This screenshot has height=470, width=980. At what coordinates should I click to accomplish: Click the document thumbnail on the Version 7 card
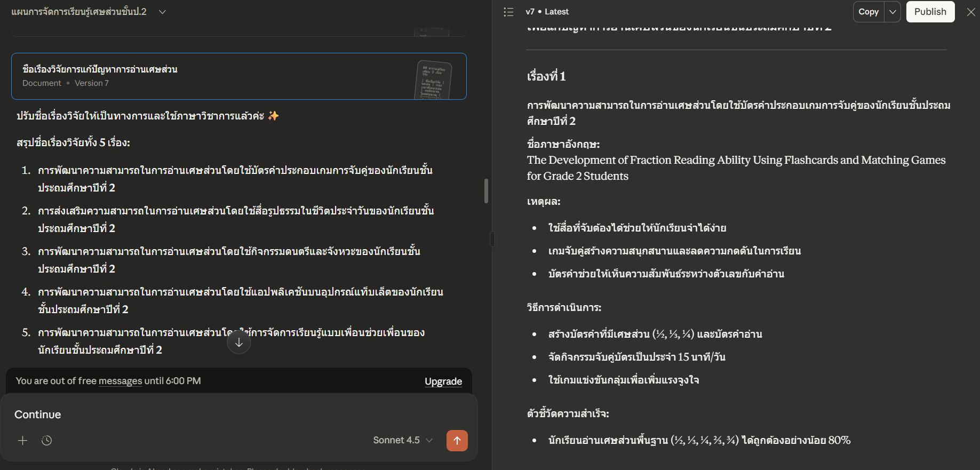[x=433, y=79]
